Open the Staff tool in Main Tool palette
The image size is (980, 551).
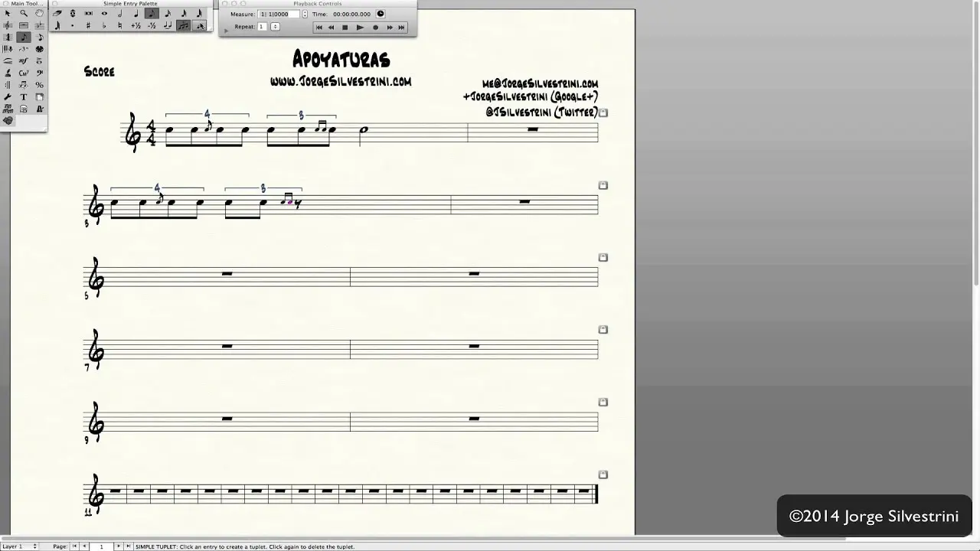pos(8,25)
